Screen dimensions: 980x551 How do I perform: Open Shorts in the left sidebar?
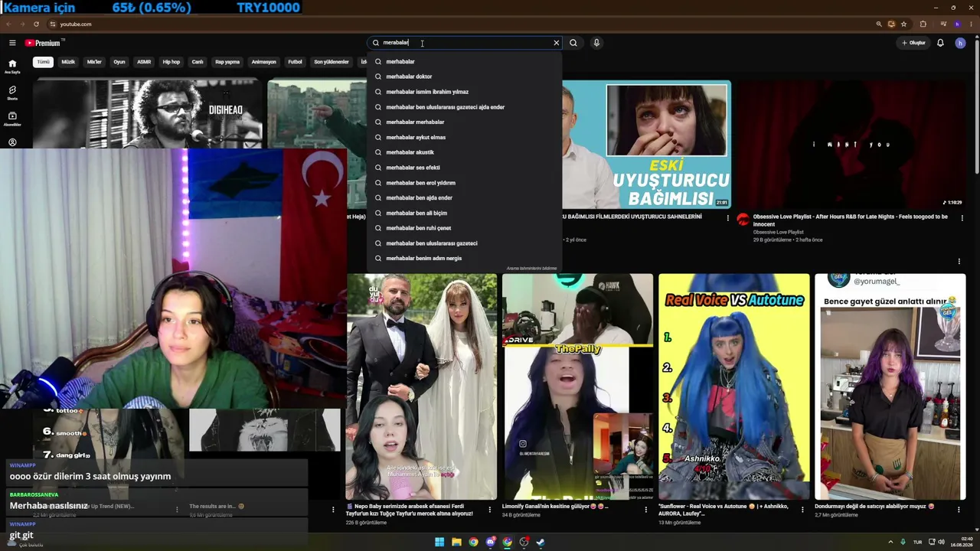coord(12,93)
